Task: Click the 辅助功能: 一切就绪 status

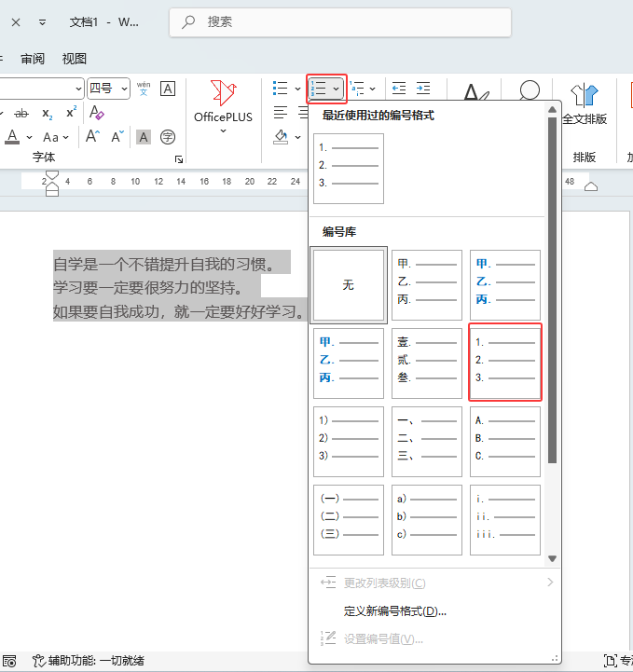Action: [89, 661]
